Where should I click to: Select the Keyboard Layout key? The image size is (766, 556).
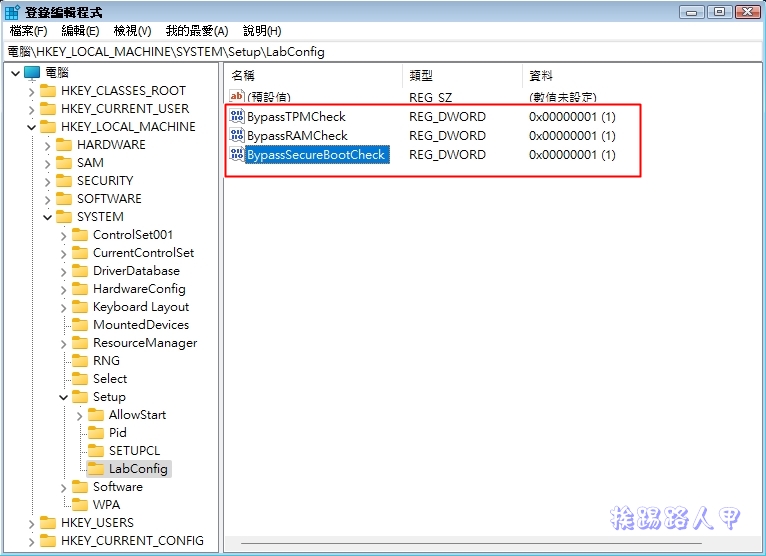[x=141, y=307]
